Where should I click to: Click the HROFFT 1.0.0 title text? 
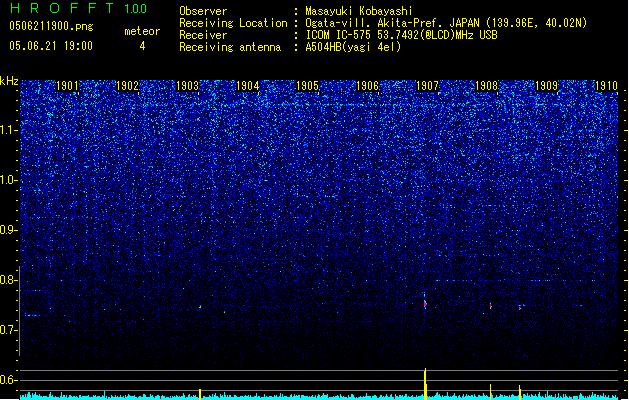pyautogui.click(x=79, y=8)
